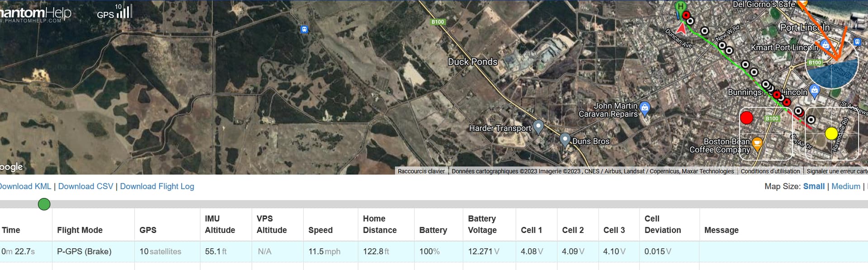Click Signaler une erreur cartographique link
Screen dimensions: 868x270
tap(837, 171)
